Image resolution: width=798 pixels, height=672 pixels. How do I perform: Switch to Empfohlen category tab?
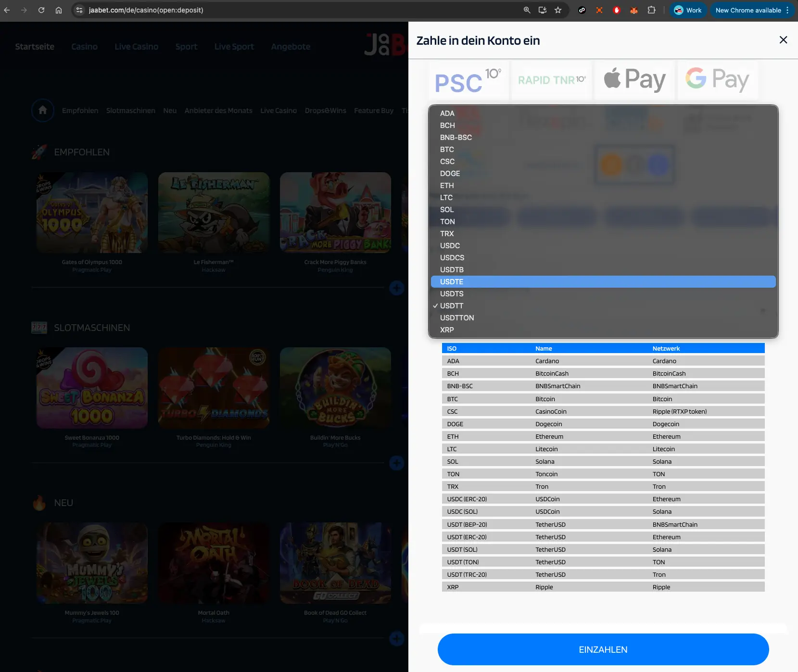pyautogui.click(x=80, y=111)
